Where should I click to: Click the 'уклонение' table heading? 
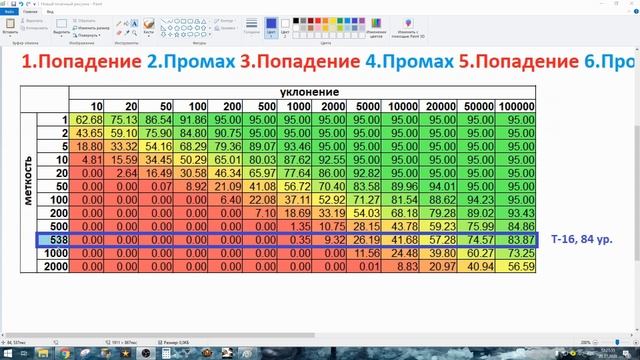tap(309, 92)
